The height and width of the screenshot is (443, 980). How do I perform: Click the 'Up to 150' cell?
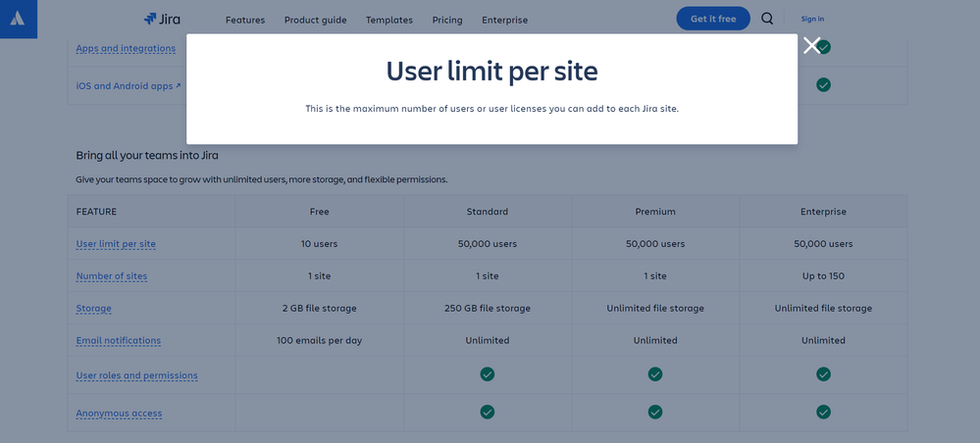click(x=823, y=275)
